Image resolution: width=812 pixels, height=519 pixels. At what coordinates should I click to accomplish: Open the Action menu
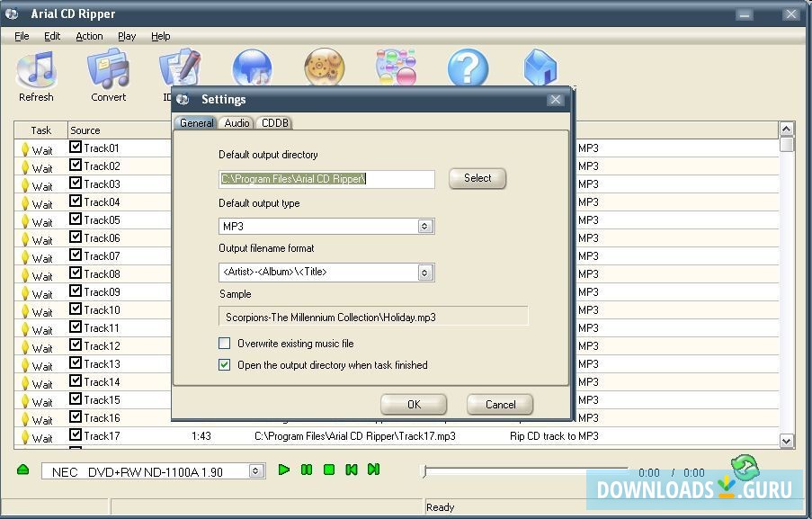tap(88, 36)
